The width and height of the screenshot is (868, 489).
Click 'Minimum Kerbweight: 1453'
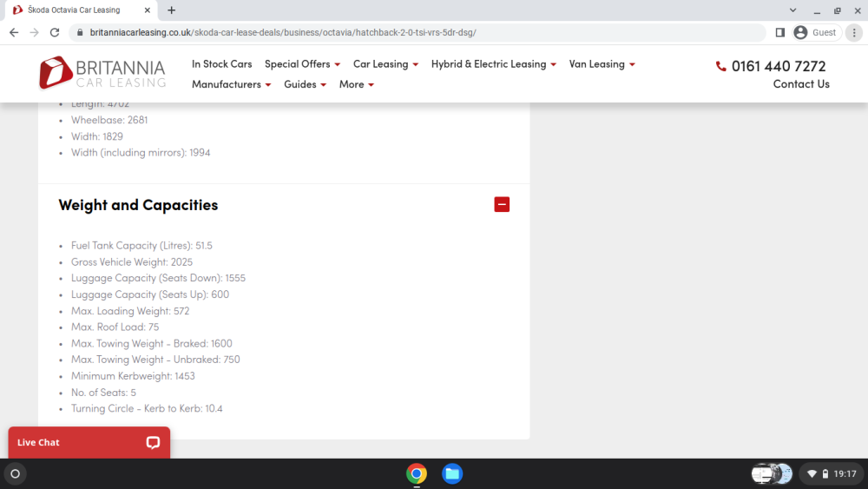tap(133, 376)
